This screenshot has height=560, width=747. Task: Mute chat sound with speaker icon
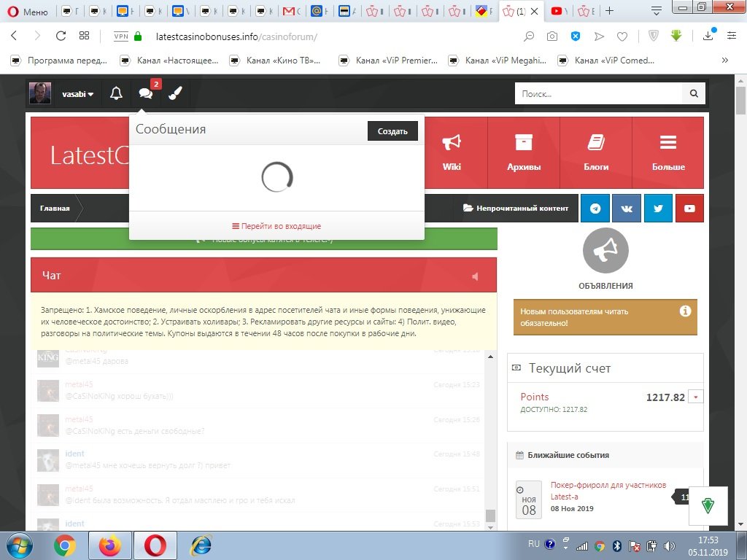(475, 276)
